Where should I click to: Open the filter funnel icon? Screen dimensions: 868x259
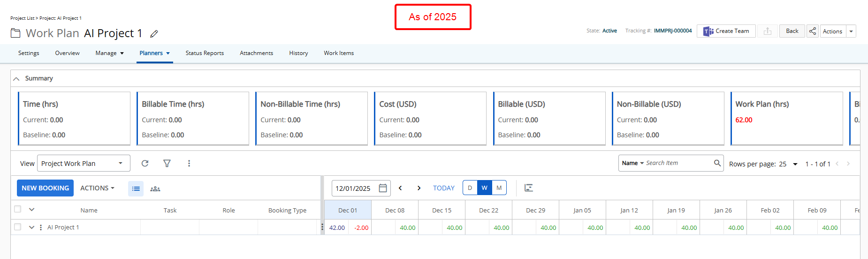pyautogui.click(x=167, y=163)
